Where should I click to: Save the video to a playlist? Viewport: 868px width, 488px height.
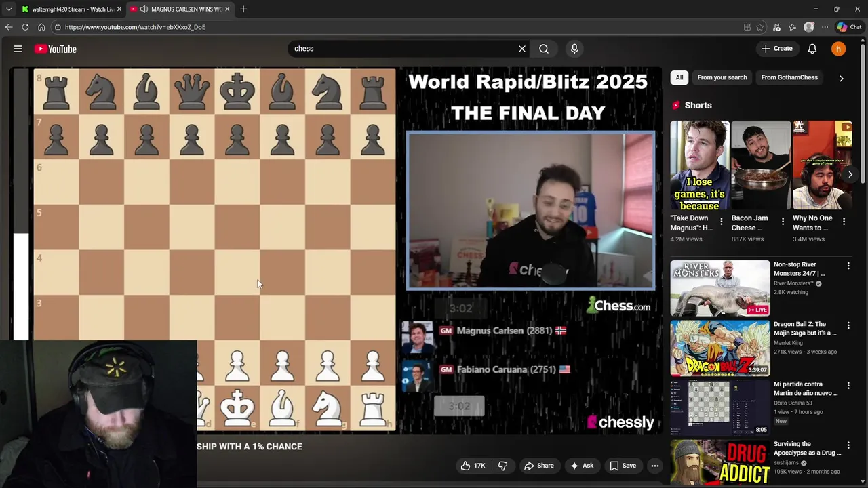[x=623, y=466]
